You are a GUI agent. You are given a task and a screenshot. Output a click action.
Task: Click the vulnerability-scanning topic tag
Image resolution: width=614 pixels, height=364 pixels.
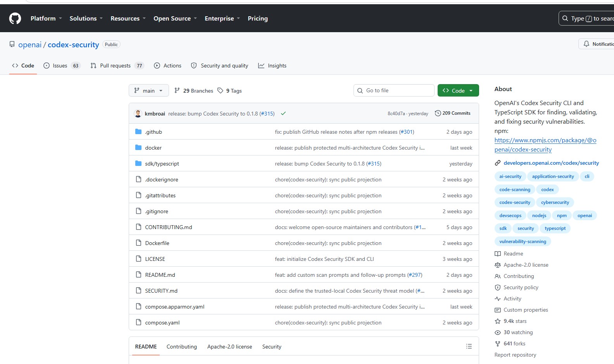[523, 242]
